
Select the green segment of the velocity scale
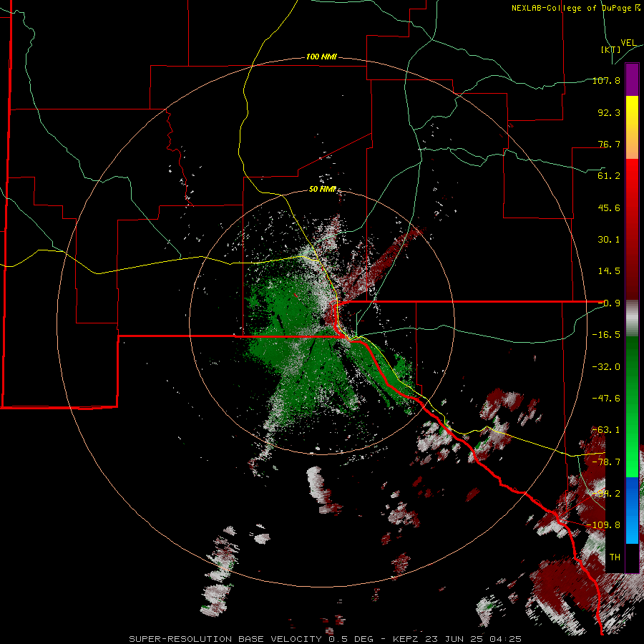(x=632, y=406)
